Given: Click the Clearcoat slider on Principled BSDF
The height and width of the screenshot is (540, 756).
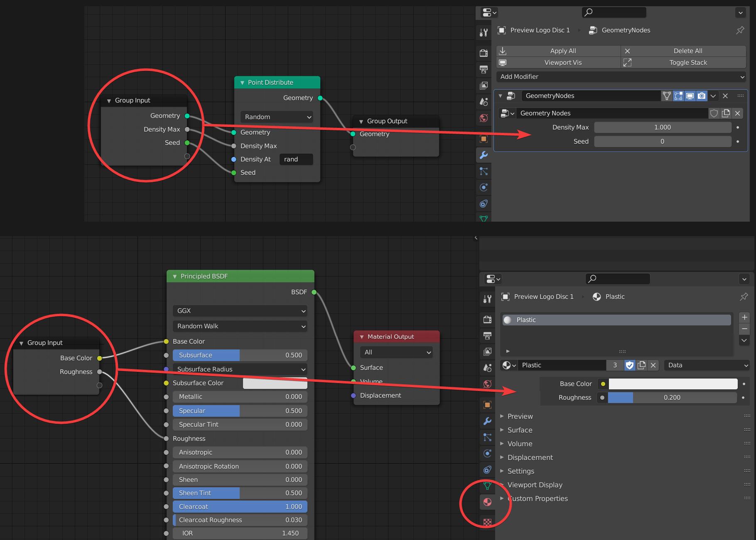Looking at the screenshot, I should (240, 507).
